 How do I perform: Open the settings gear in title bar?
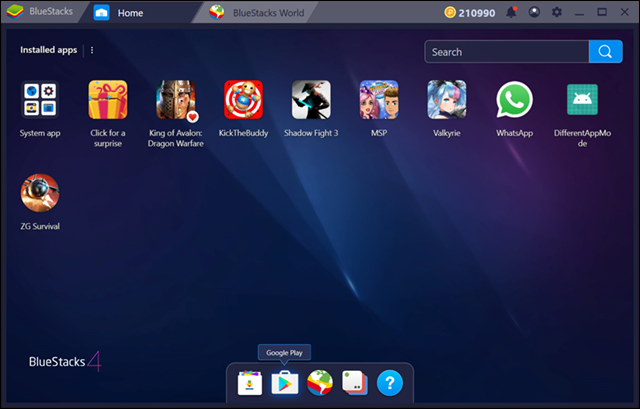(x=557, y=12)
